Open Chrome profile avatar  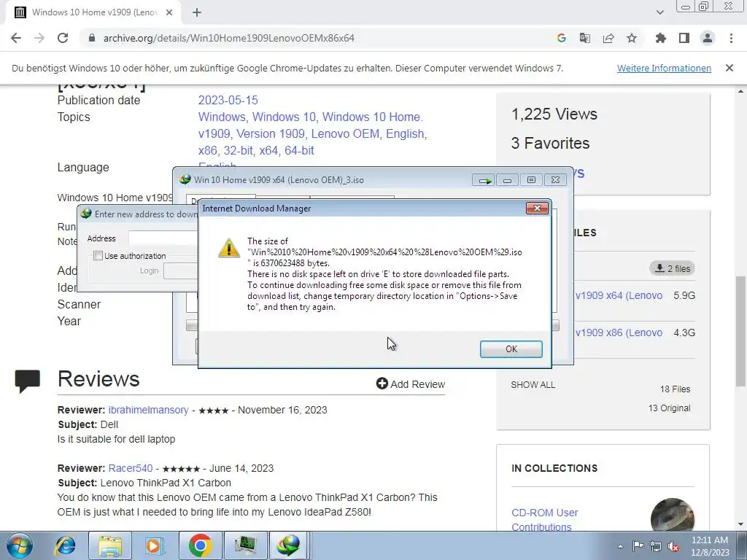pyautogui.click(x=708, y=38)
